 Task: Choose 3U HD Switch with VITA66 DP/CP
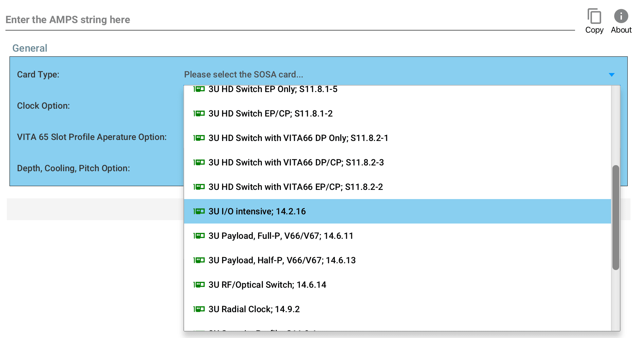(x=296, y=162)
